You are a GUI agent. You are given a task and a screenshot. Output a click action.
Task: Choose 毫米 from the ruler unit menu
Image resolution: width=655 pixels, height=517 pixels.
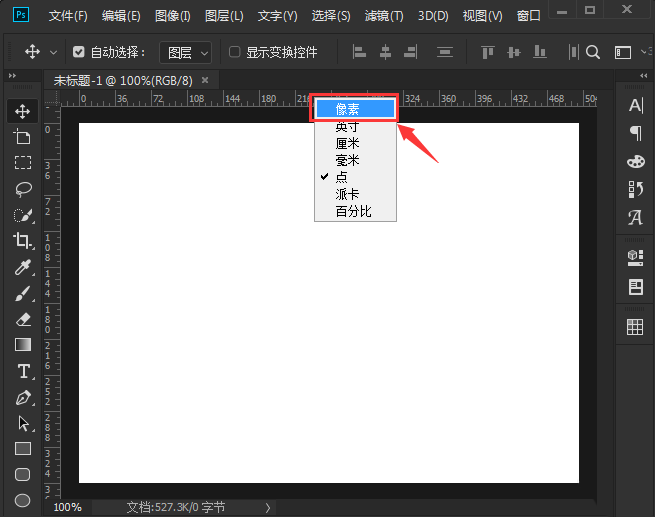click(x=355, y=160)
